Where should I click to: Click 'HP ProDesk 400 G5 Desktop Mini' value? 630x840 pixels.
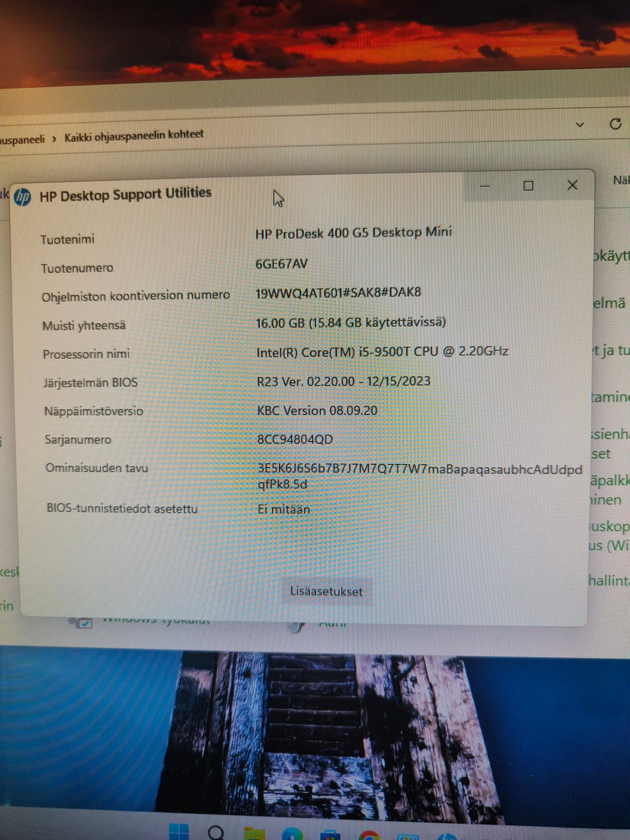tap(354, 232)
